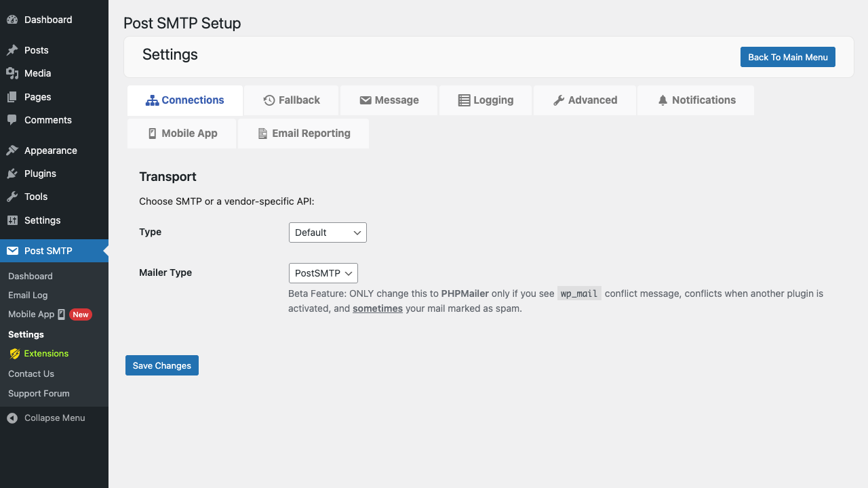Click the Plugins plug icon
The height and width of the screenshot is (488, 868).
[12, 174]
